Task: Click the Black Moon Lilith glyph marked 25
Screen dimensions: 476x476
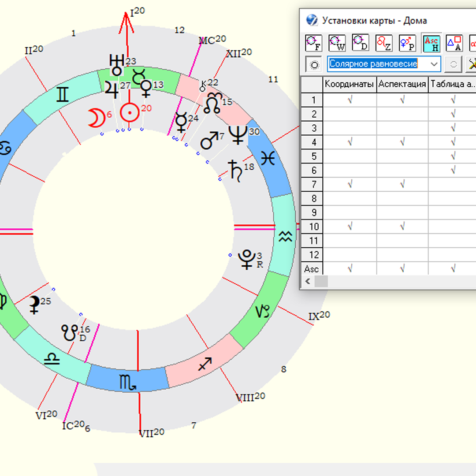Action: click(34, 305)
